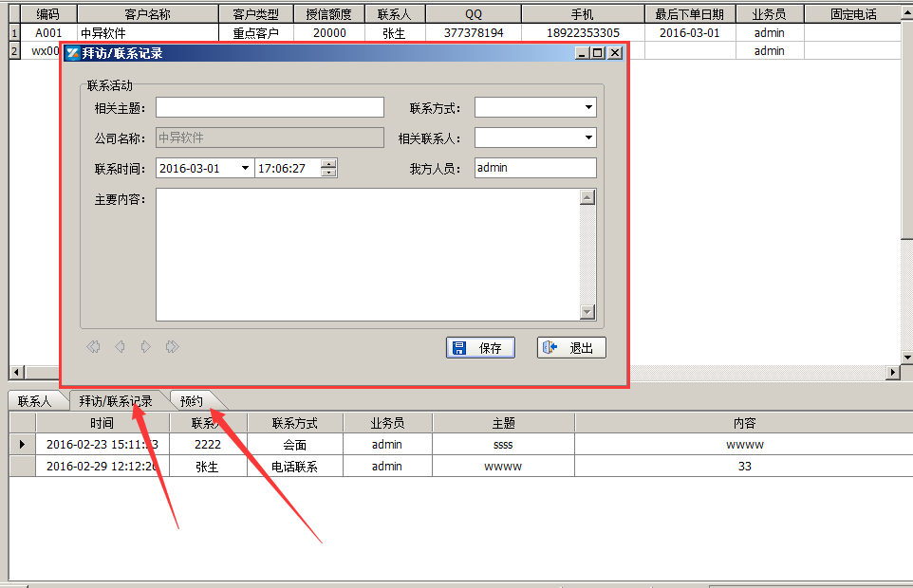Click the 拜访/联系记录 dialog title bar icon

[x=73, y=53]
